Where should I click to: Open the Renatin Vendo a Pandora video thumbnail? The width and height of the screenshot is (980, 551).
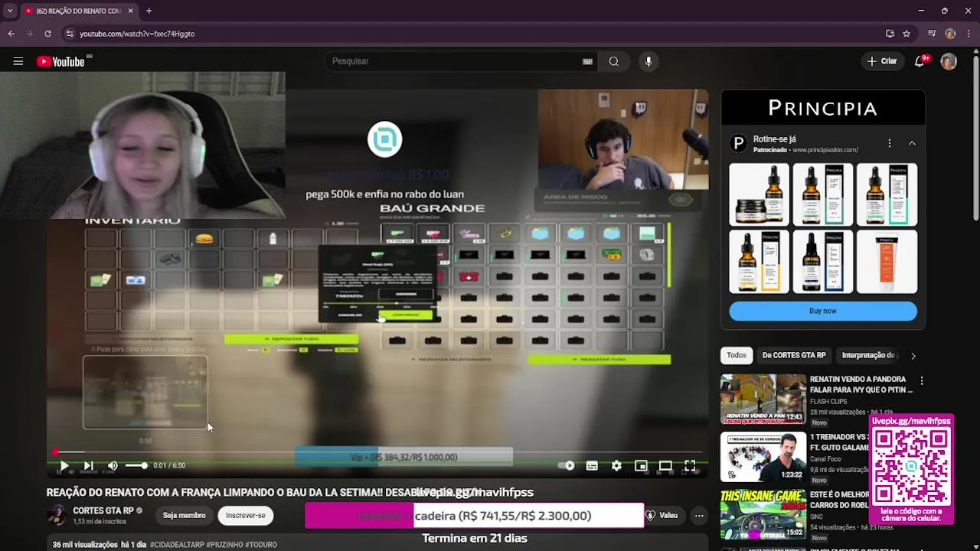coord(763,399)
